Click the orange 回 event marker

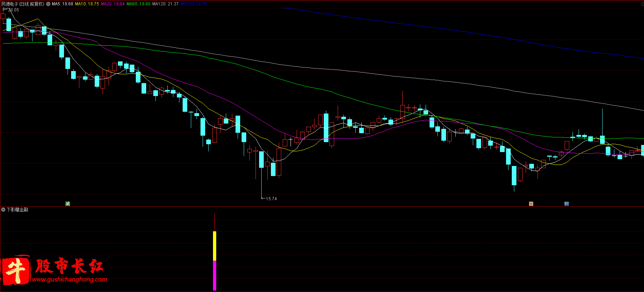(531, 204)
